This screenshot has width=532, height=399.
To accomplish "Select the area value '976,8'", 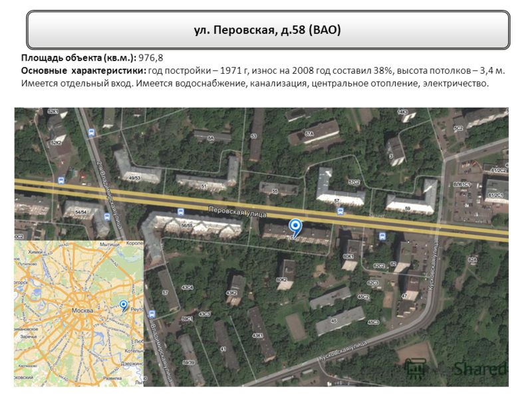I will click(x=151, y=58).
